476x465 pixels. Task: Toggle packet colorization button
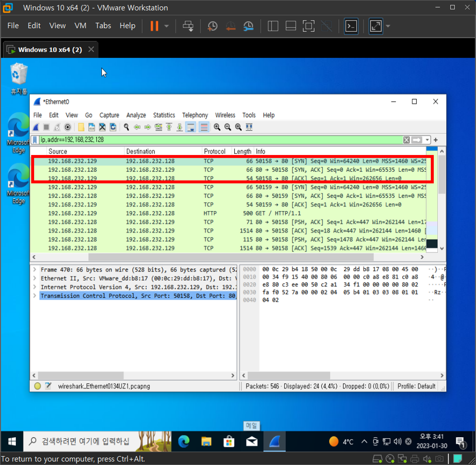coord(204,127)
